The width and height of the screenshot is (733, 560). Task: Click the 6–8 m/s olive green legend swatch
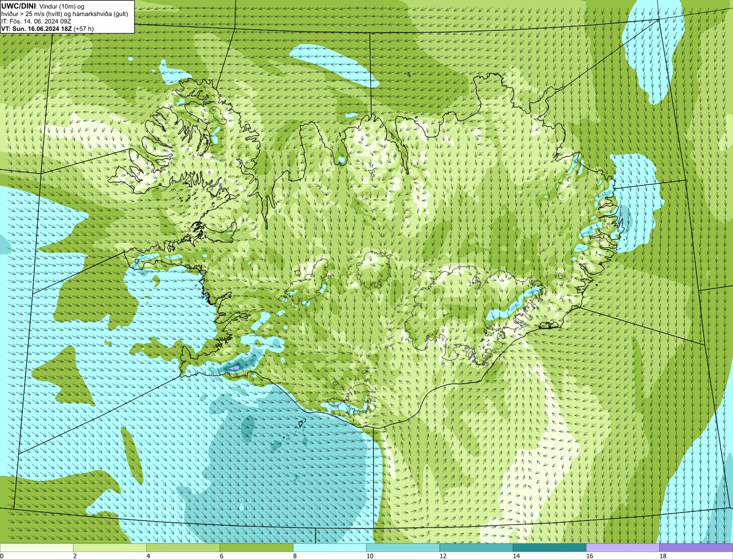[x=257, y=547]
